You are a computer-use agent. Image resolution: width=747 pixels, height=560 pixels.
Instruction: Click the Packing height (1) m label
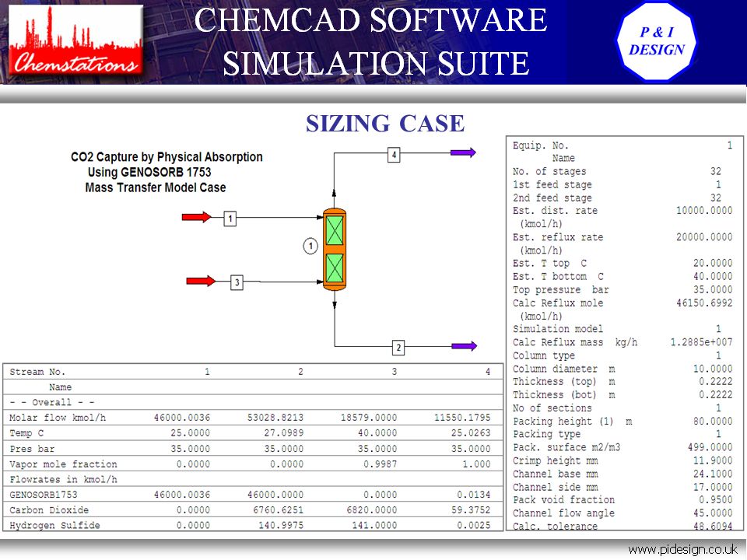(x=572, y=422)
